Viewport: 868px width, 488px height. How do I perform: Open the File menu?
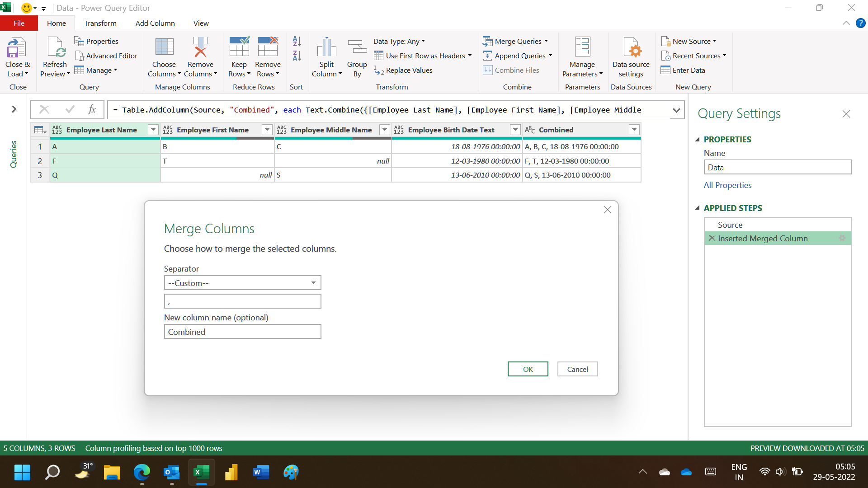click(x=19, y=23)
